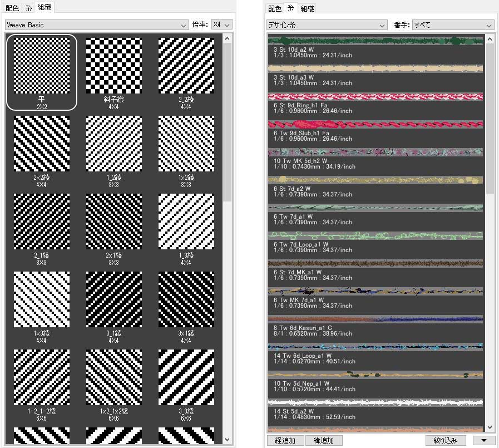This screenshot has width=499, height=448.
Task: Select the green 3 St 10d_a2 W yarn
Action: point(376,48)
